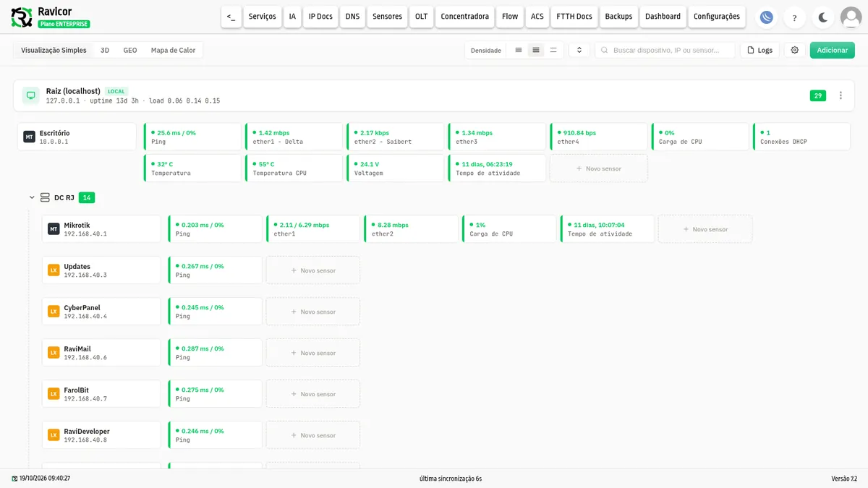Add Novo sensor to Updates device
This screenshot has height=488, width=868.
(x=313, y=270)
